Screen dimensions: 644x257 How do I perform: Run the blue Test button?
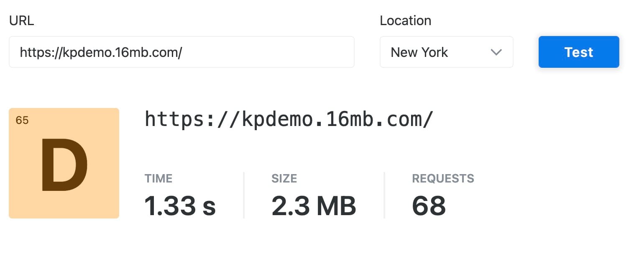click(x=579, y=52)
